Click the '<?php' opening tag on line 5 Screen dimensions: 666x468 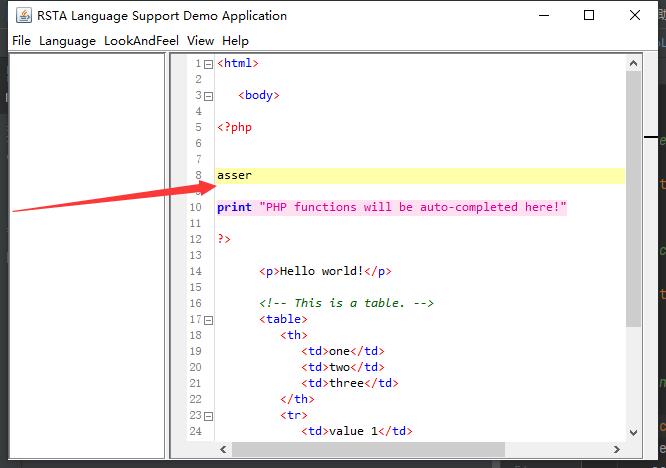[x=234, y=127]
